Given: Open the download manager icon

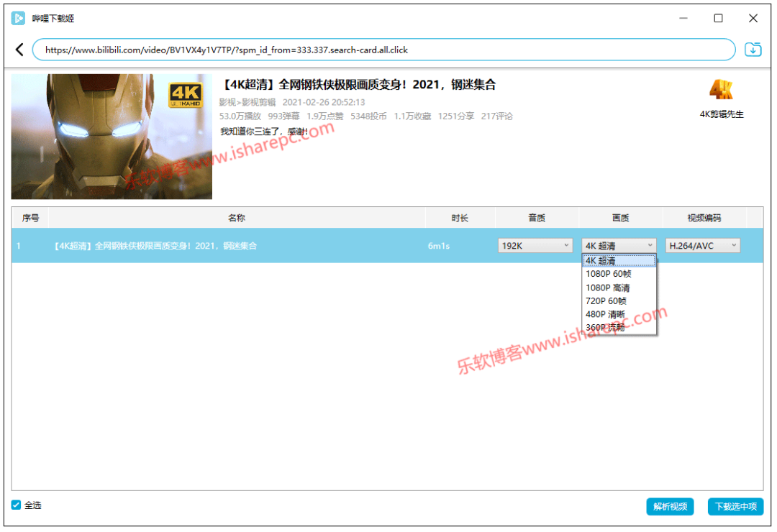Looking at the screenshot, I should [x=753, y=50].
